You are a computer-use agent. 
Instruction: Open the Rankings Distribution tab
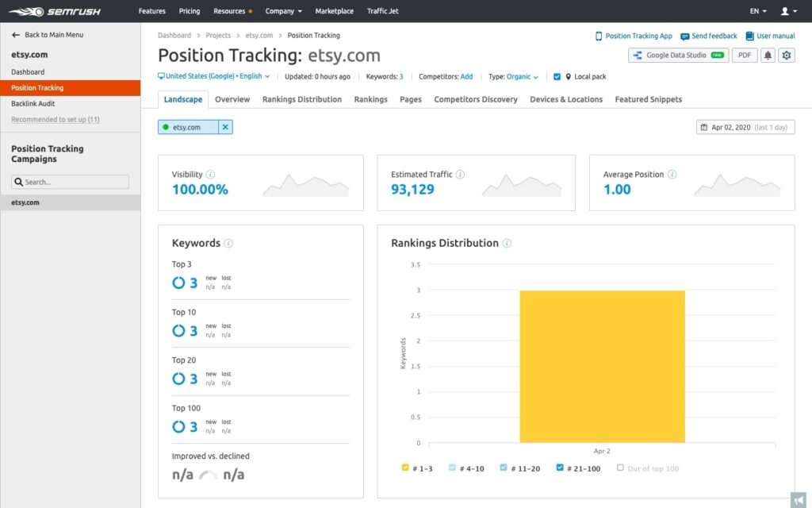(302, 99)
